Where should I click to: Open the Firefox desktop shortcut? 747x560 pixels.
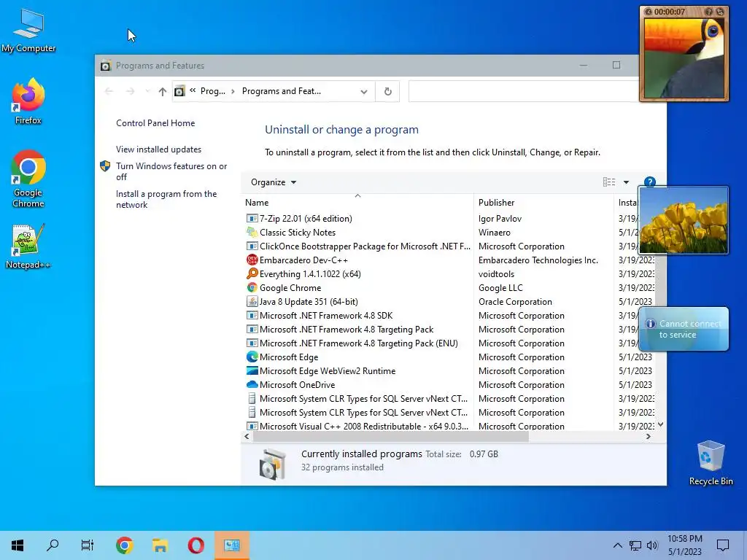pos(28,101)
